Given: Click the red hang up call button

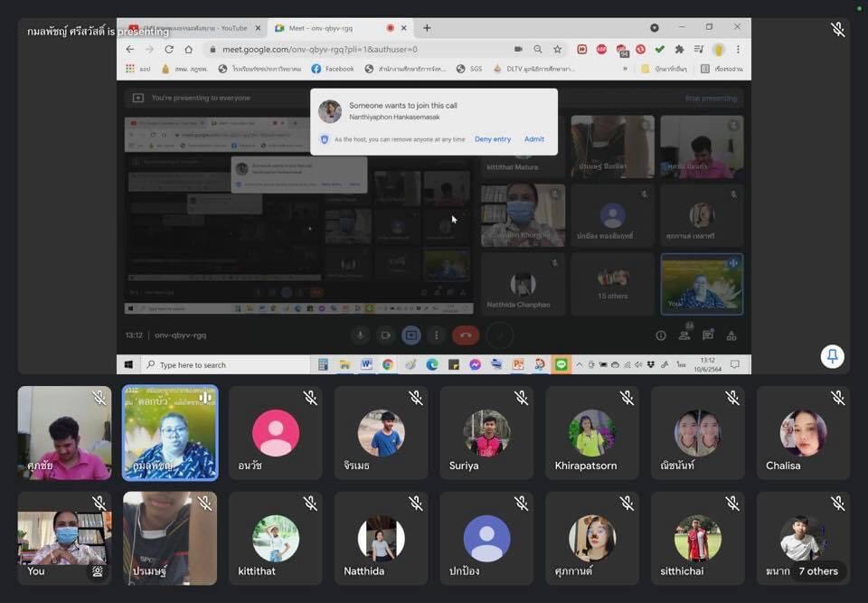Looking at the screenshot, I should (x=466, y=335).
